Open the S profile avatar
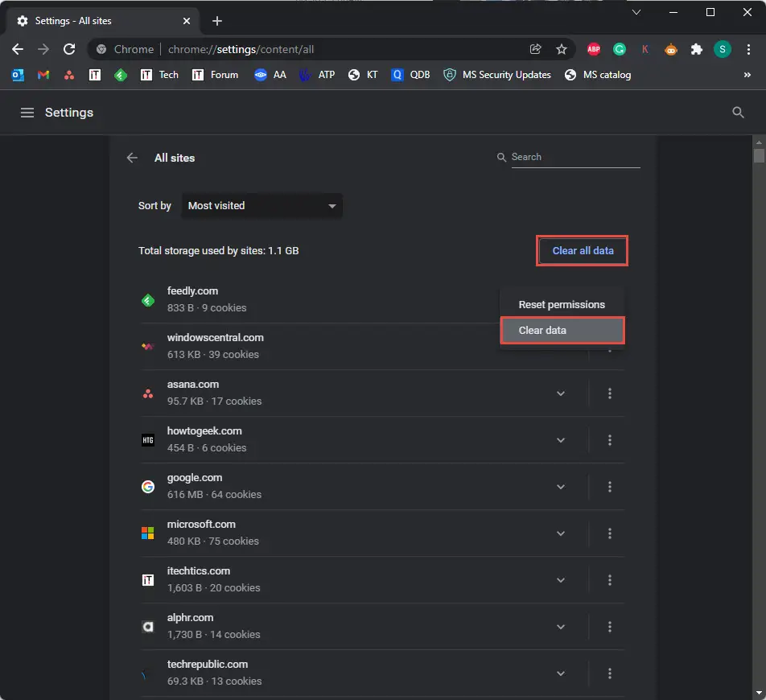This screenshot has width=766, height=700. point(722,49)
